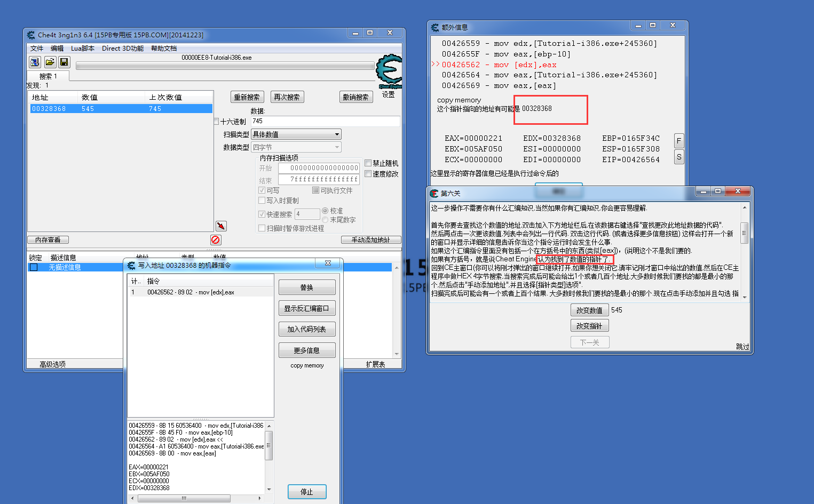Click the 第六关 tutorial window icon
This screenshot has width=814, height=504.
pyautogui.click(x=434, y=193)
